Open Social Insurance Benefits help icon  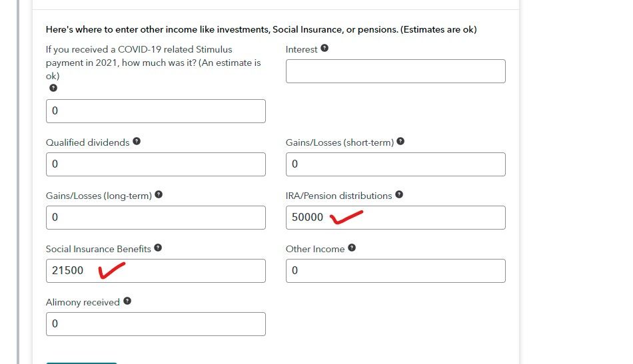pyautogui.click(x=158, y=248)
